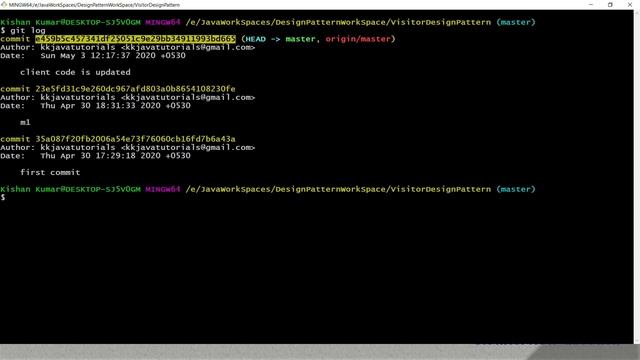
Task: Close the MINGW64 terminal window
Action: point(630,4)
